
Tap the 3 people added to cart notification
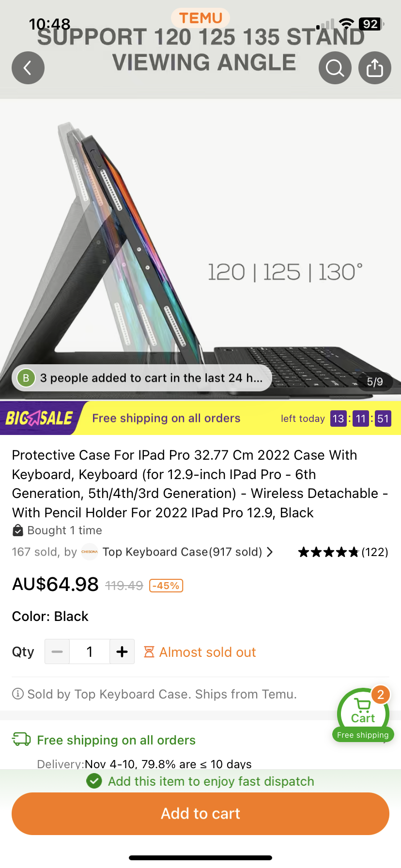pyautogui.click(x=142, y=378)
